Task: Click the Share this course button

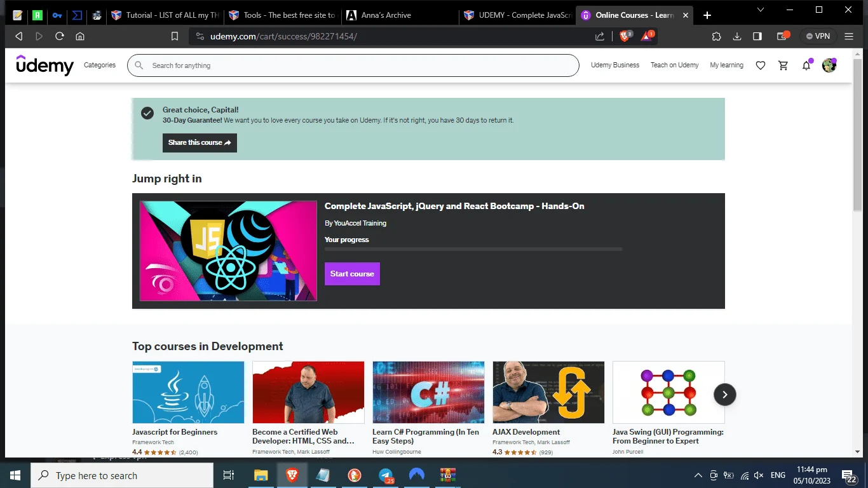Action: coord(200,142)
